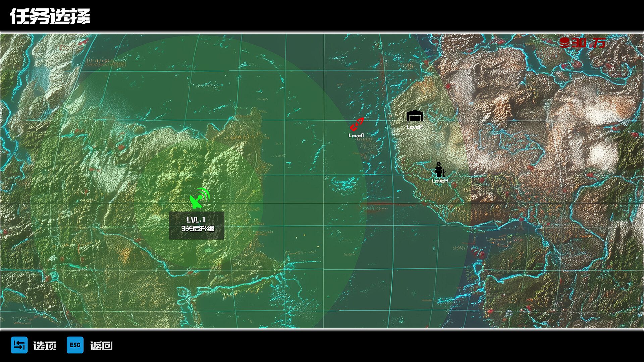
Task: Click the red coin stack currency icon
Action: [564, 43]
